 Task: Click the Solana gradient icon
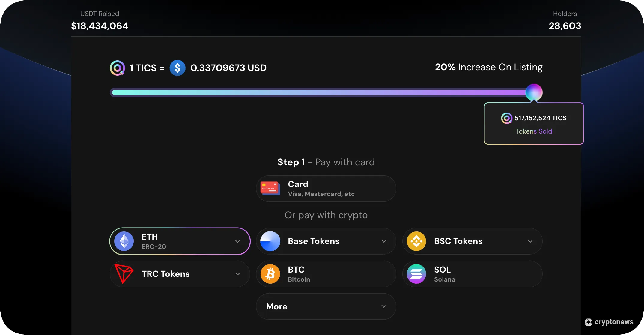(x=416, y=274)
